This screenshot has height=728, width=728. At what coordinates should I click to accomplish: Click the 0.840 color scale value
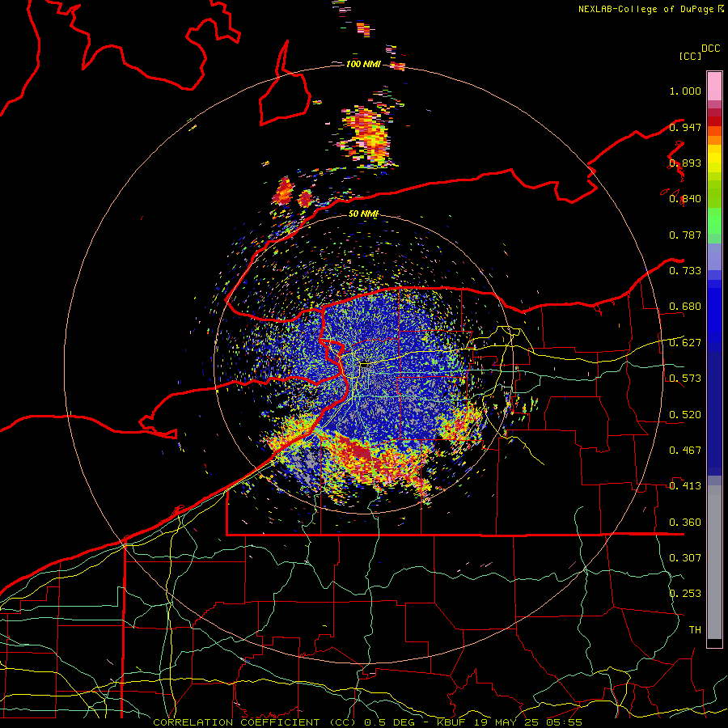point(685,199)
